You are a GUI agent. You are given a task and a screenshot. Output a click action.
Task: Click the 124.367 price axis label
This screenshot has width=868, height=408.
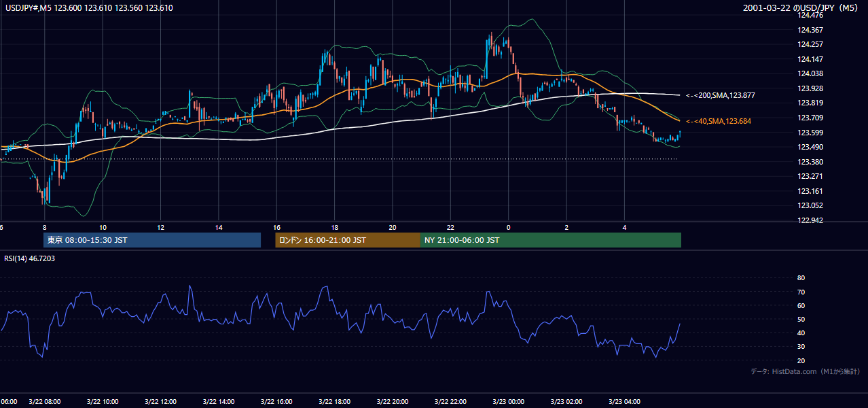pyautogui.click(x=810, y=30)
